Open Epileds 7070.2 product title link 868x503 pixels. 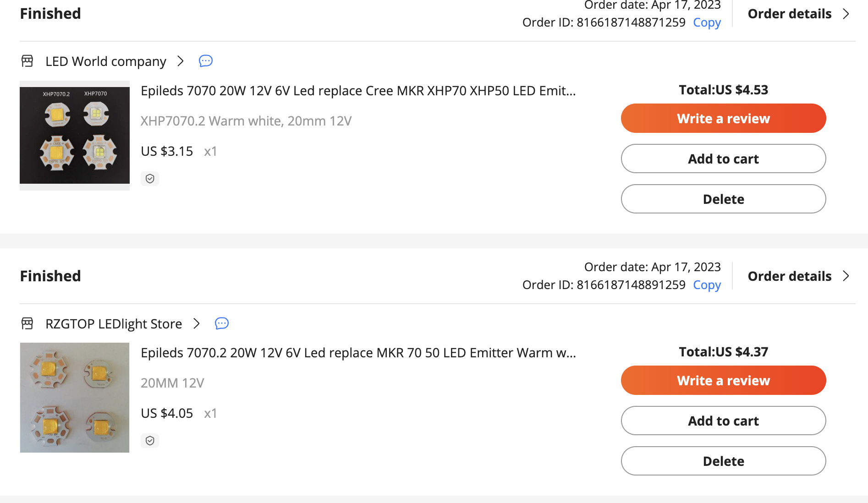pyautogui.click(x=358, y=353)
